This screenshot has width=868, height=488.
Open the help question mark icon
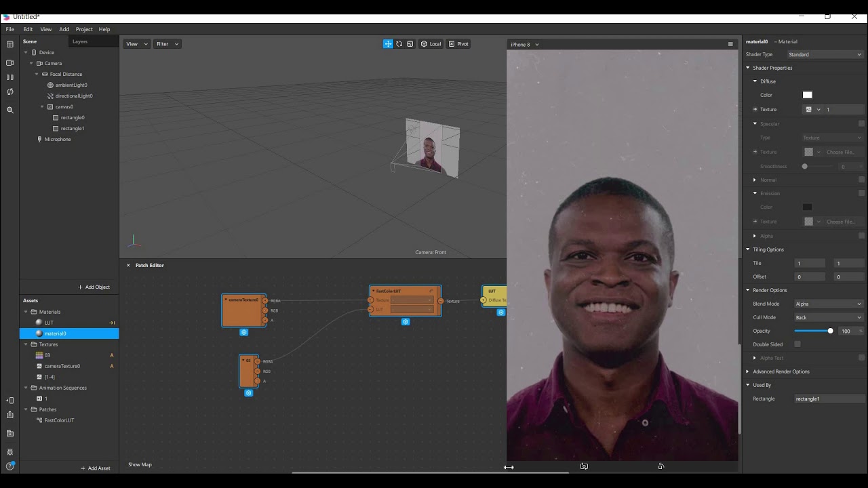tap(9, 466)
